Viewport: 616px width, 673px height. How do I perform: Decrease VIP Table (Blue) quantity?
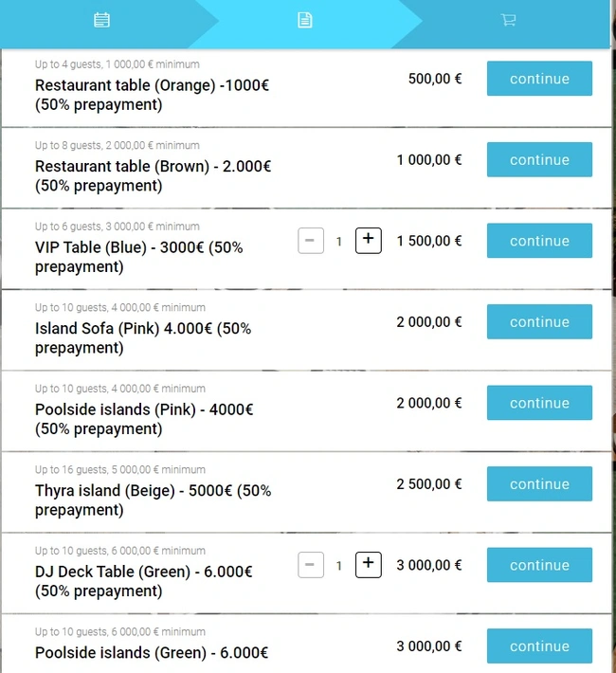click(311, 241)
